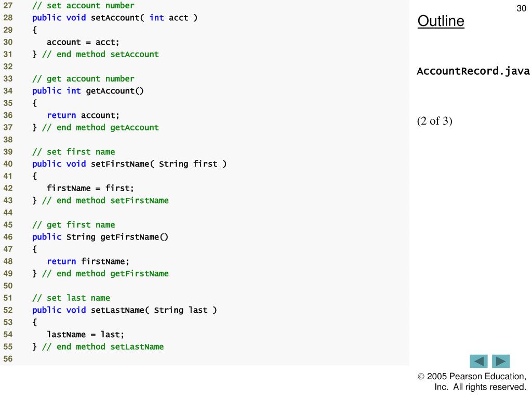The height and width of the screenshot is (399, 532).
Task: Select the '// end method setLastName' comment
Action: (x=103, y=347)
